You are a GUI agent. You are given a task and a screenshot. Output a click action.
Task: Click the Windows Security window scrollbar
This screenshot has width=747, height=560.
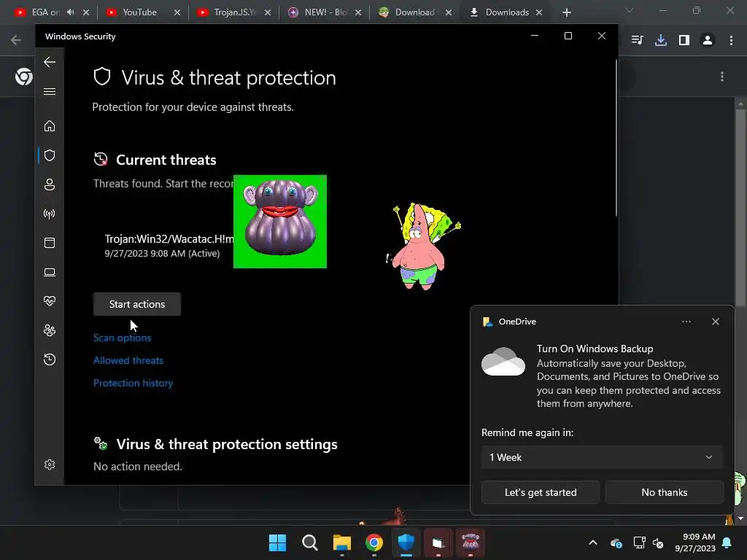point(616,138)
